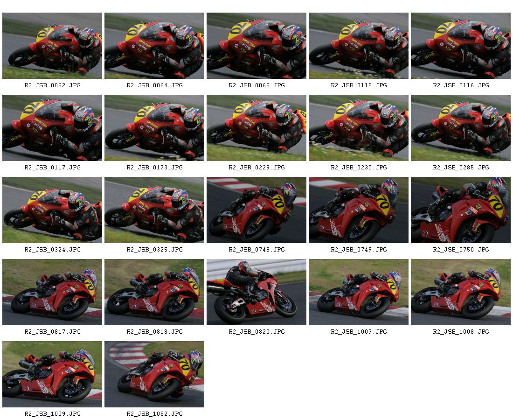Click the R2_JSB_1007.JPG thumbnail
The height and width of the screenshot is (420, 513).
(359, 292)
